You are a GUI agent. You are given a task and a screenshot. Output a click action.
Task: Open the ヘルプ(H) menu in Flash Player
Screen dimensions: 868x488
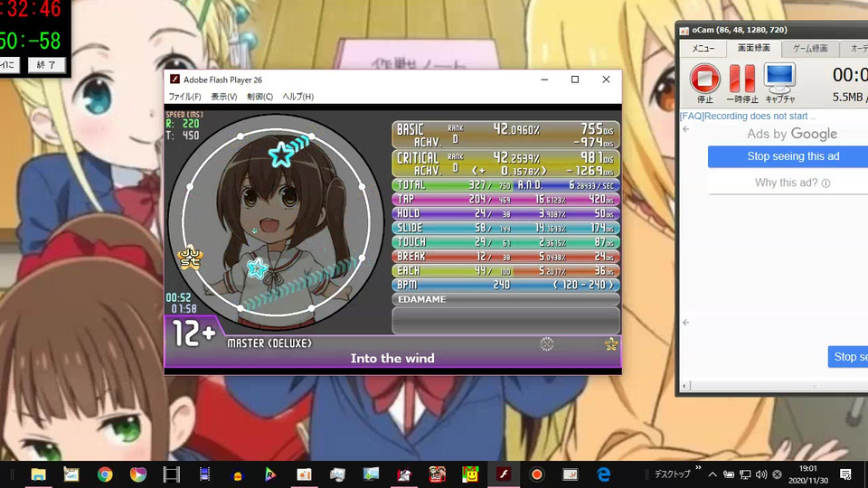click(x=297, y=97)
